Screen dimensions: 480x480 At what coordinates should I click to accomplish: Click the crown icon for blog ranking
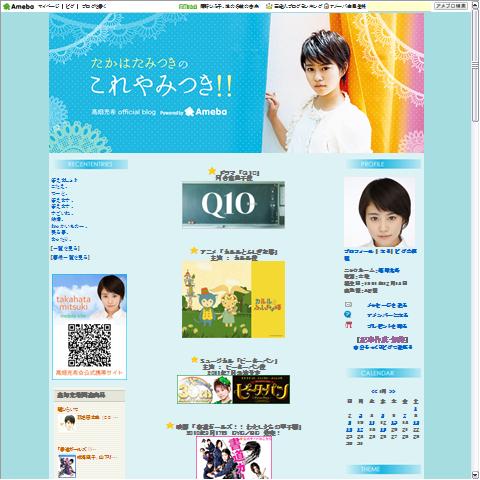[269, 6]
